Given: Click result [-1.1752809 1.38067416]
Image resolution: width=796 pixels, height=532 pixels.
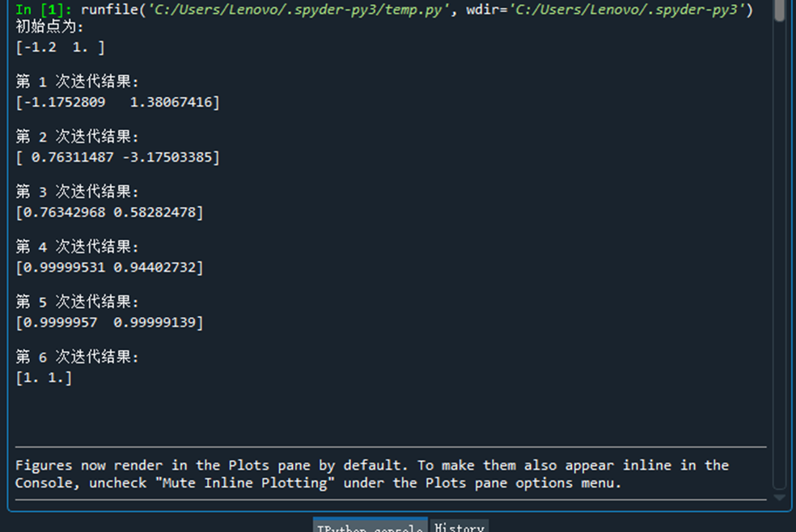Looking at the screenshot, I should click(x=118, y=103).
